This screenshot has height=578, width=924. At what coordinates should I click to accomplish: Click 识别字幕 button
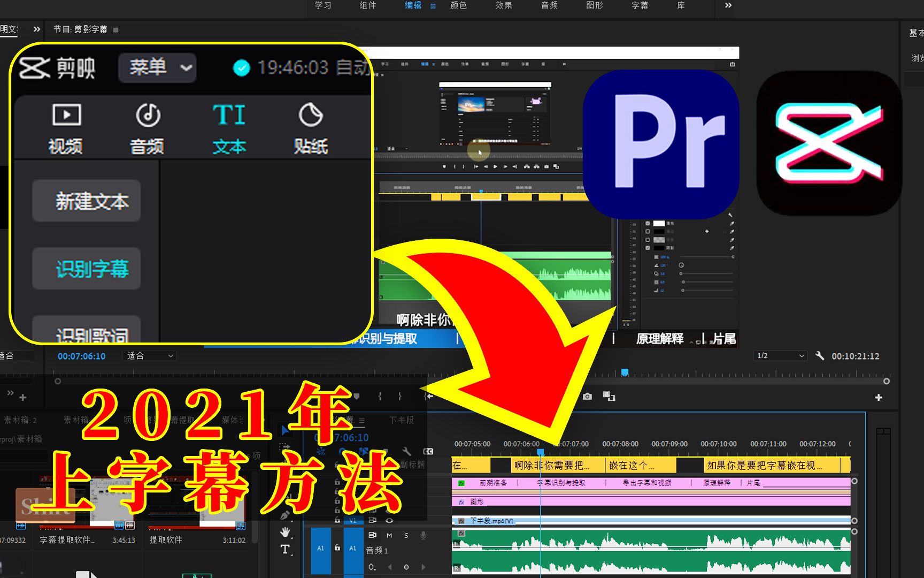click(x=87, y=269)
